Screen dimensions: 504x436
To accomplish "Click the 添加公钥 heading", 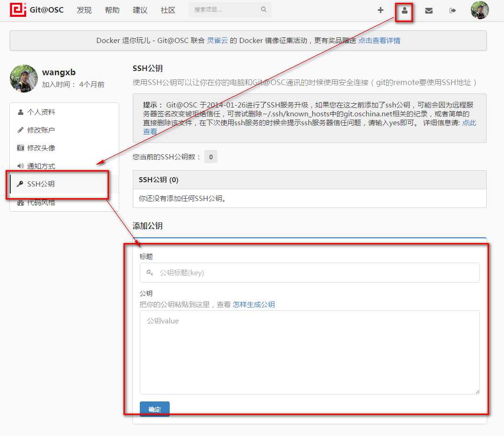I will (x=148, y=226).
